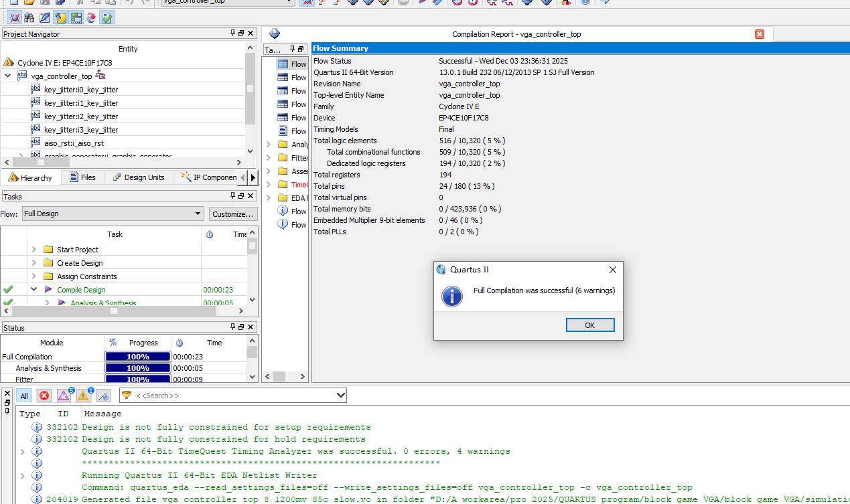This screenshot has width=850, height=504.
Task: Open the Flow dropdown set to Full Design
Action: pyautogui.click(x=113, y=214)
